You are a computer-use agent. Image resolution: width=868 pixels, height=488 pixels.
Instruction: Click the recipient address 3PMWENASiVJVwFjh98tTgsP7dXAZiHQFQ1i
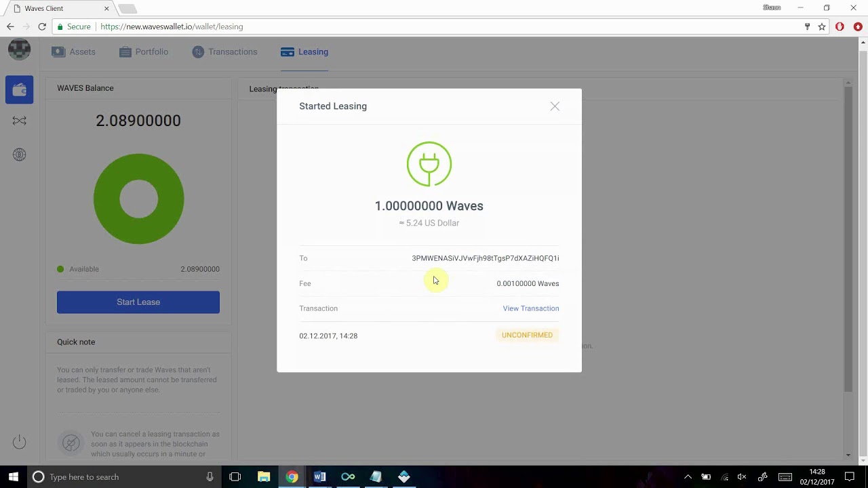click(x=486, y=258)
